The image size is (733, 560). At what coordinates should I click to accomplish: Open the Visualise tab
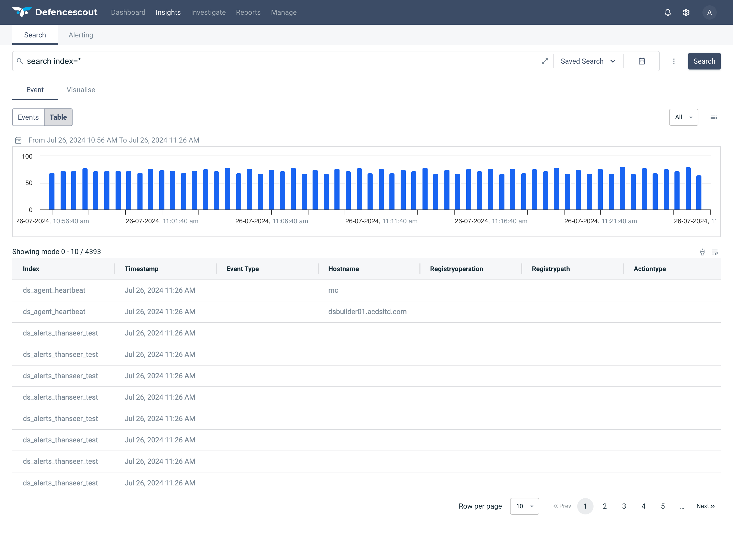[81, 90]
